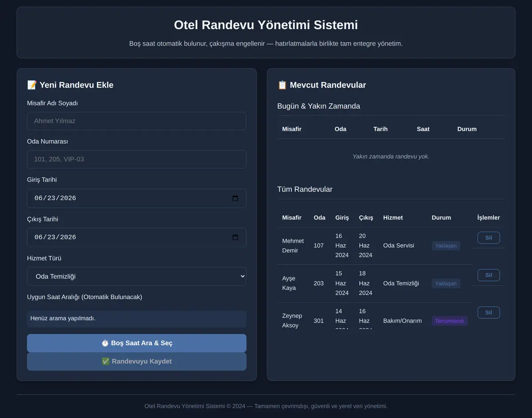This screenshot has height=418, width=532.
Task: Select the Mehmet Demir guest name cell
Action: [x=293, y=246]
